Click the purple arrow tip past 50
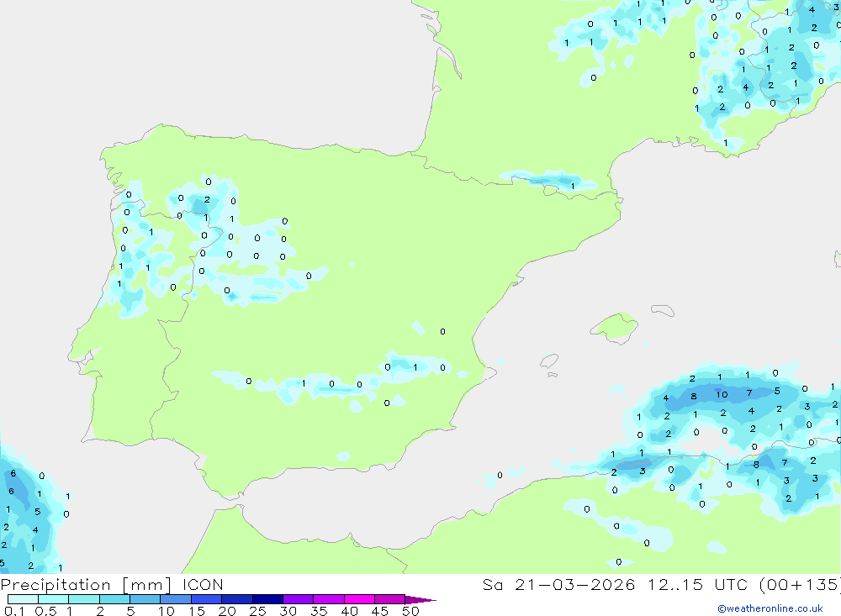The height and width of the screenshot is (616, 841). (420, 600)
